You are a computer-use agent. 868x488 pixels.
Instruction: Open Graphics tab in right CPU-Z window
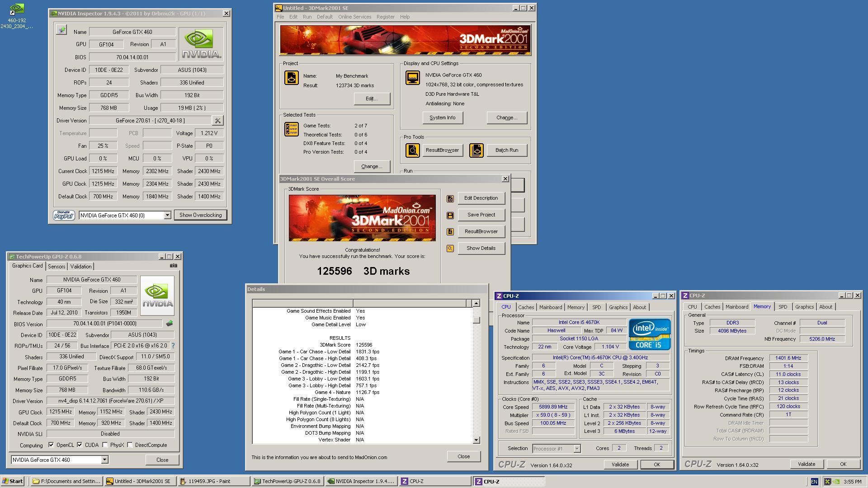tap(804, 307)
